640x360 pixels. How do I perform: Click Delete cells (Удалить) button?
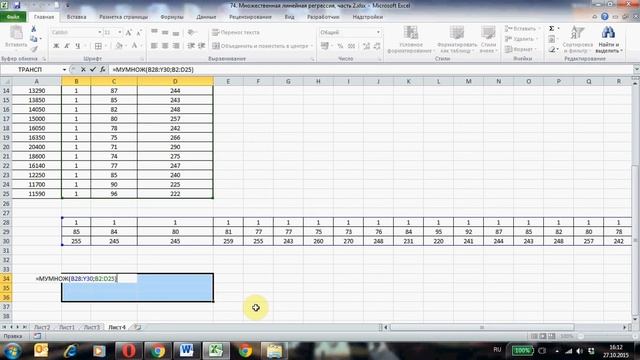coord(521,39)
